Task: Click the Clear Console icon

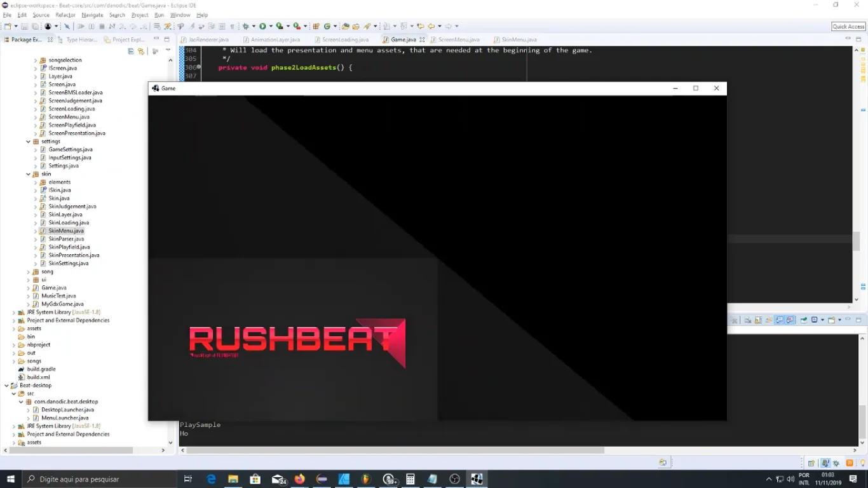Action: click(x=748, y=320)
